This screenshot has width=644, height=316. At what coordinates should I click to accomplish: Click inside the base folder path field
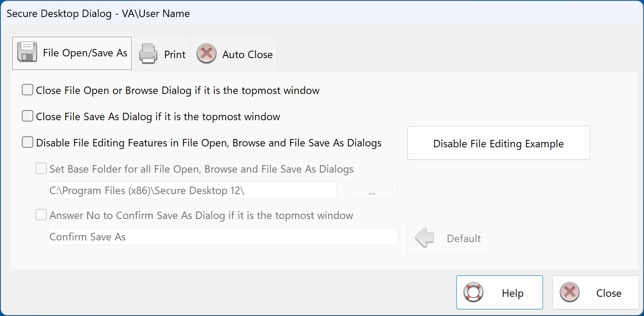(x=192, y=190)
